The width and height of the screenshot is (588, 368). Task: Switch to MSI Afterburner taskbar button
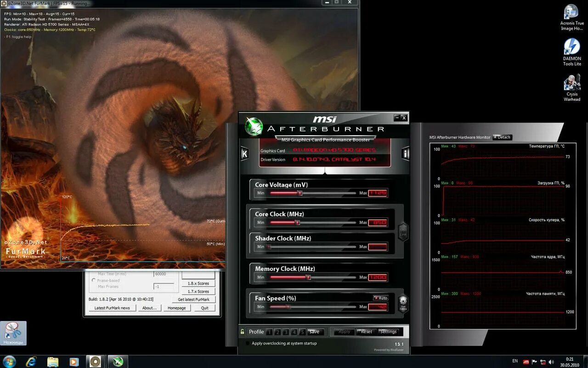[117, 361]
